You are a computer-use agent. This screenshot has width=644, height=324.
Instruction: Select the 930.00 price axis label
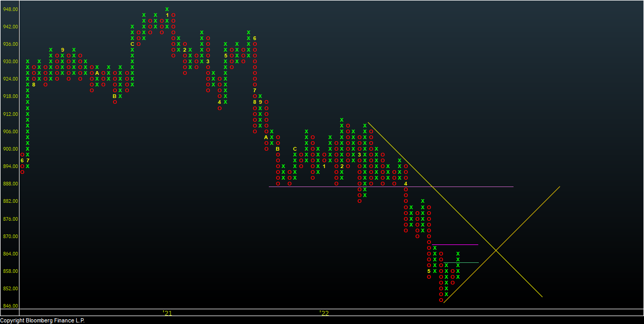(x=11, y=62)
